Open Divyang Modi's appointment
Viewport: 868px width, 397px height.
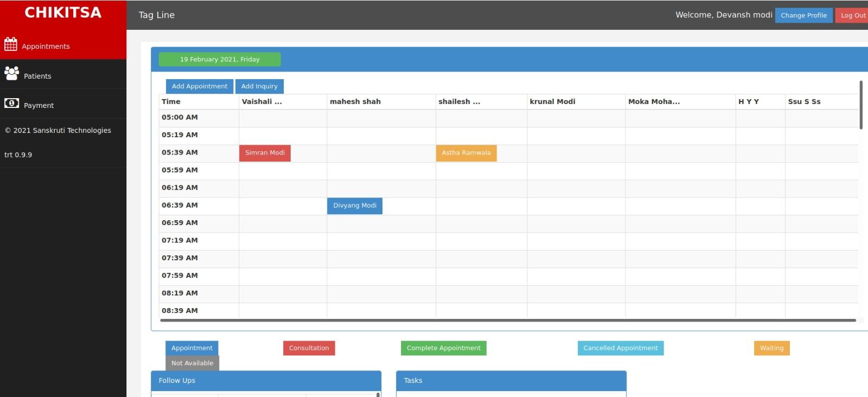tap(355, 206)
